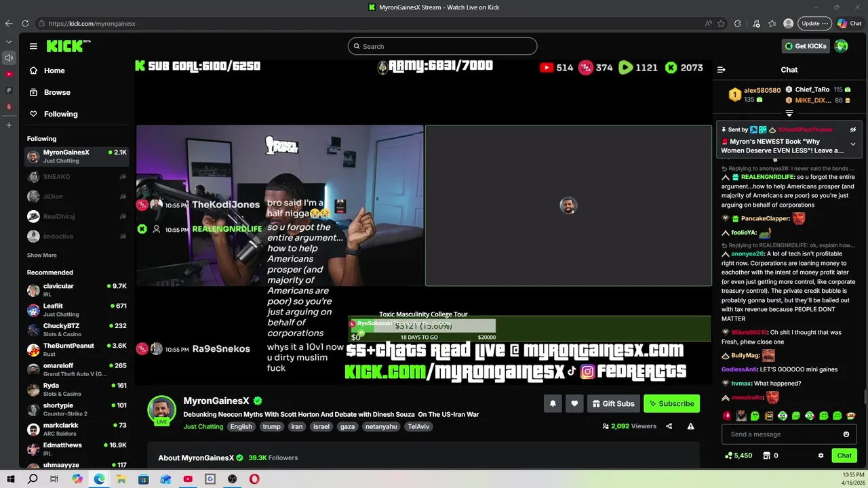Click the Kick search field

[x=442, y=46]
